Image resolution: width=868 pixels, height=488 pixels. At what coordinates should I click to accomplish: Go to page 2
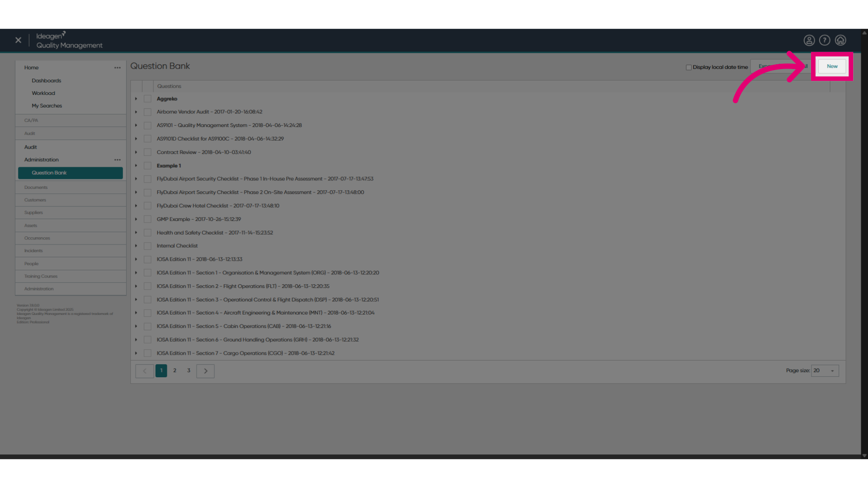coord(175,371)
